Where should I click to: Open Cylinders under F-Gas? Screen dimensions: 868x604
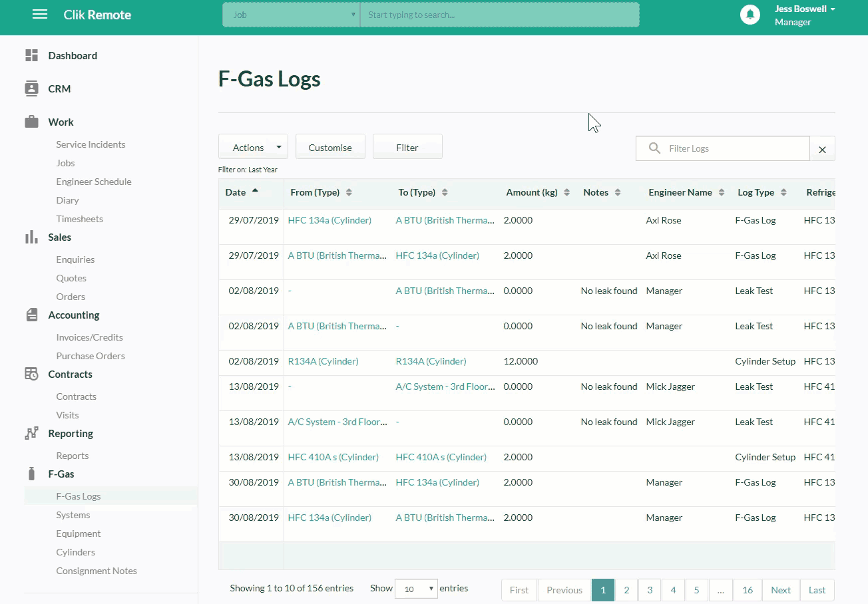coord(75,552)
